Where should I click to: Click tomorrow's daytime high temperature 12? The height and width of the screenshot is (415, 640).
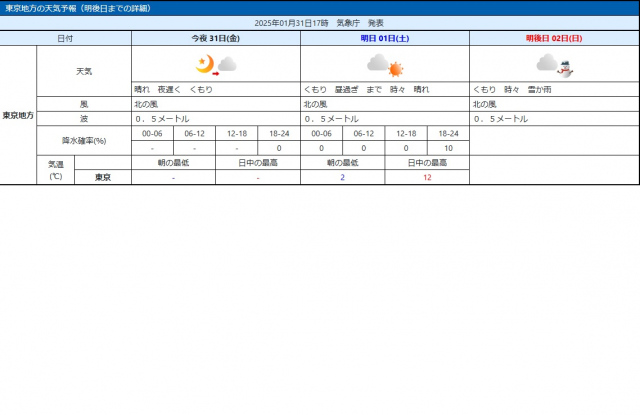point(427,177)
